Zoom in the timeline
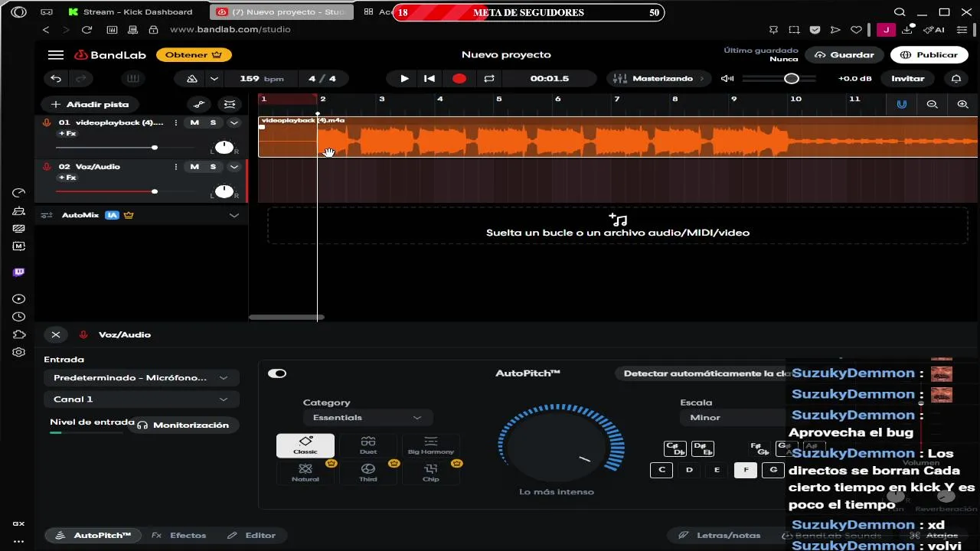Image resolution: width=980 pixels, height=551 pixels. [962, 104]
